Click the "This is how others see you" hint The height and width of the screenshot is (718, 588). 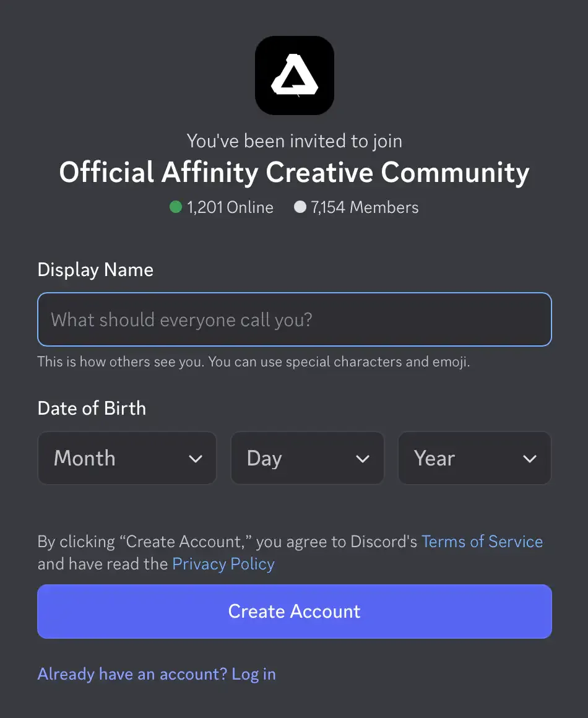[x=254, y=362]
